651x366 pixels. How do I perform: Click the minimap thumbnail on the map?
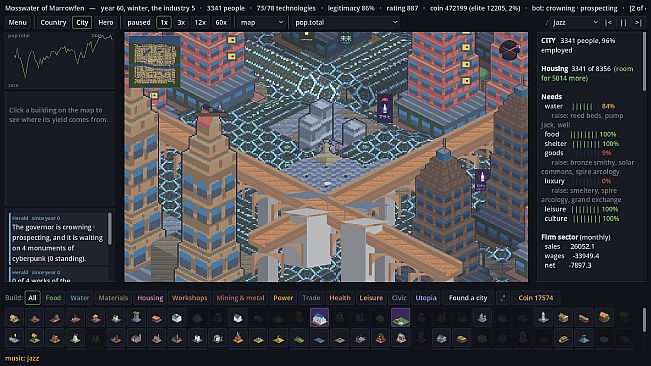[154, 62]
